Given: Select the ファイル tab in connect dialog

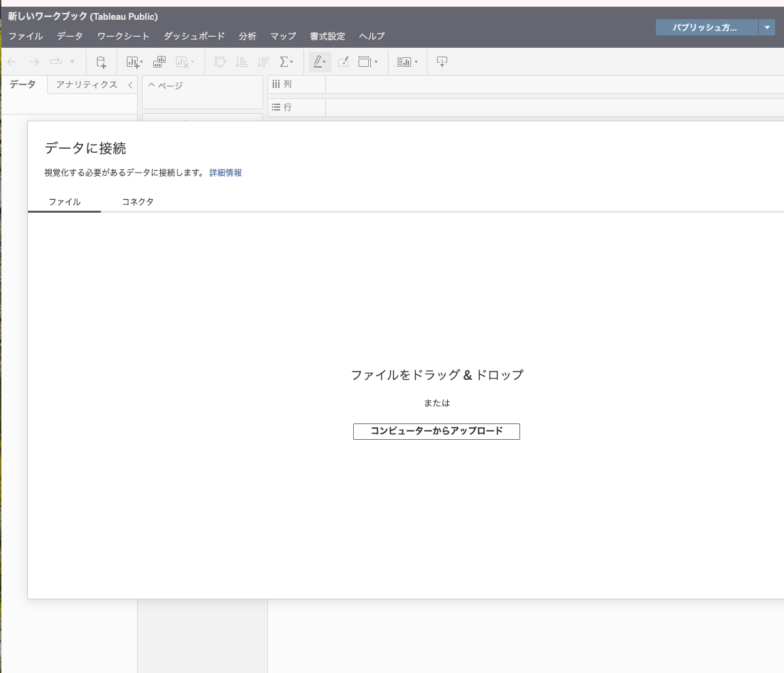Looking at the screenshot, I should click(x=65, y=202).
